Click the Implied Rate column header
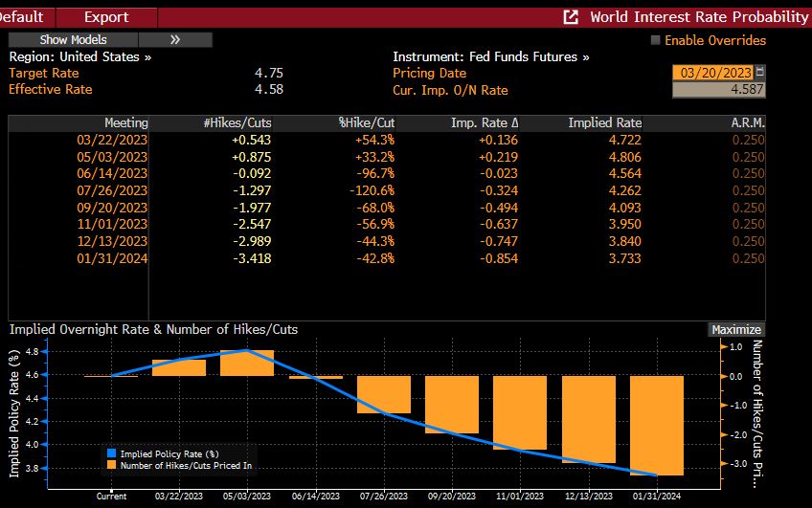The width and height of the screenshot is (812, 508). point(604,123)
